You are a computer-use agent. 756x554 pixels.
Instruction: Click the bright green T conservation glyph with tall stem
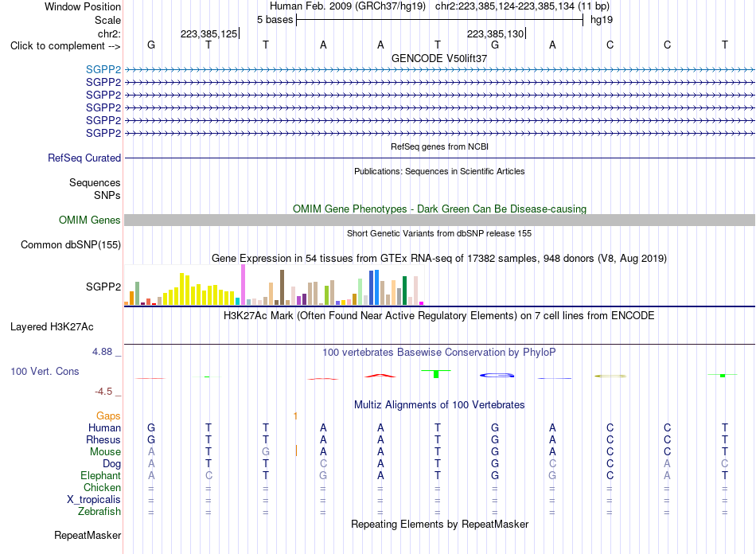[x=436, y=373]
